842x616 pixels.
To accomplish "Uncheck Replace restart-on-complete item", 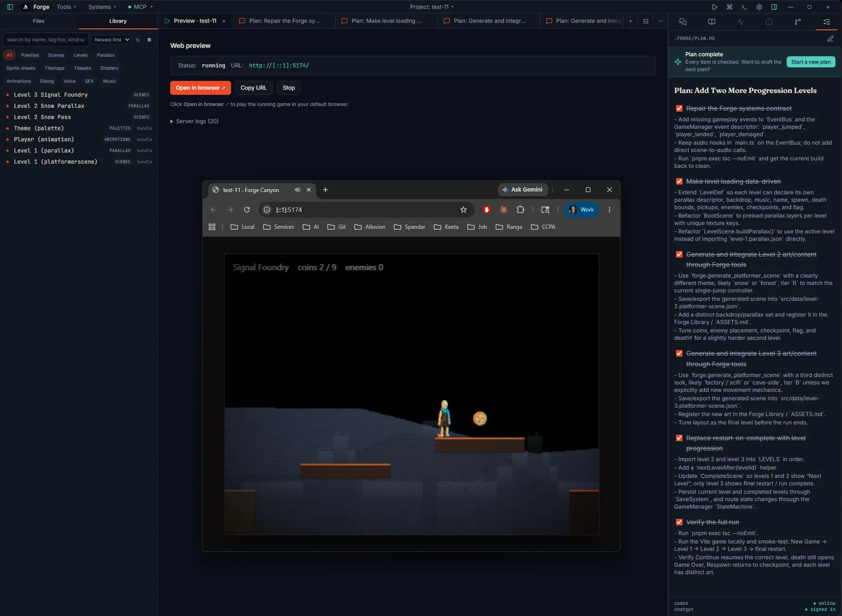I will tap(679, 438).
